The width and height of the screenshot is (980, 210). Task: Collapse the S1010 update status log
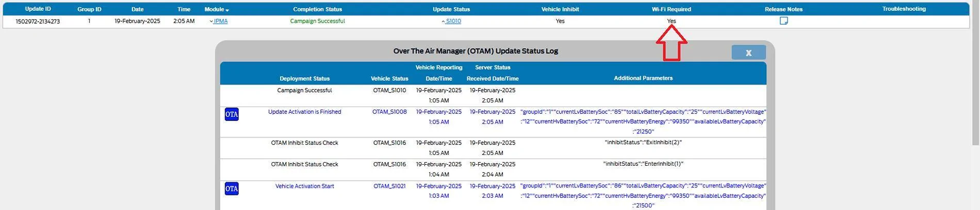[451, 22]
